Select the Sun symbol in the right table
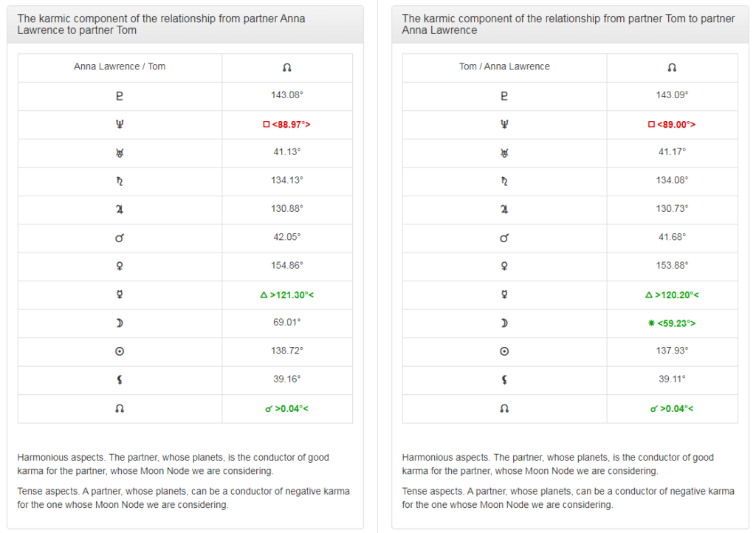 504,351
